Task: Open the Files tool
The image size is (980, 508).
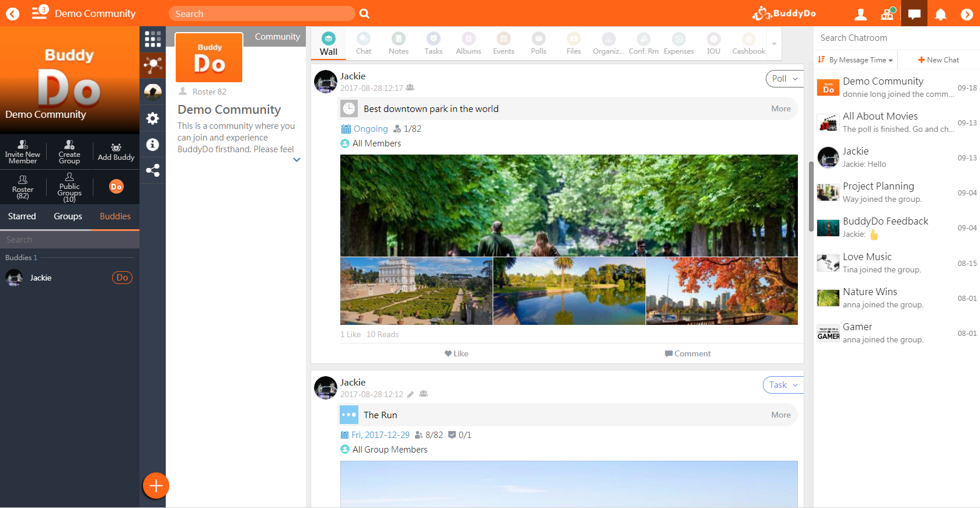Action: coord(574,44)
